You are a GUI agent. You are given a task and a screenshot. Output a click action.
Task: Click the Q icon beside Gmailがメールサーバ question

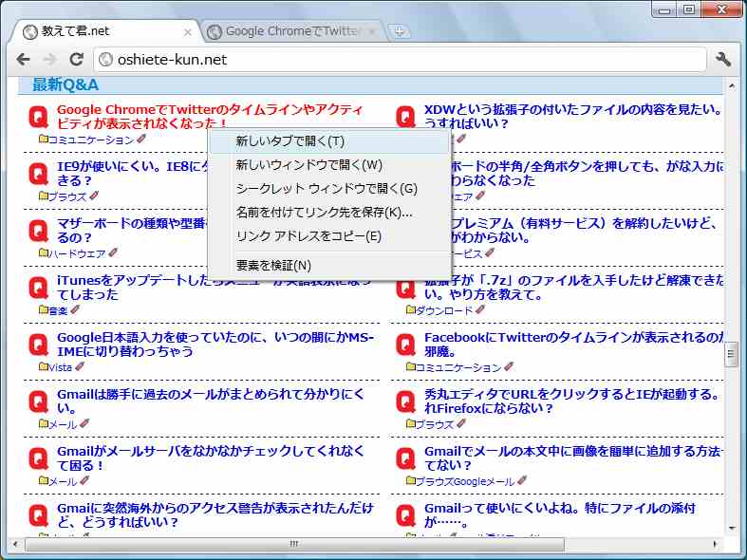pos(38,458)
